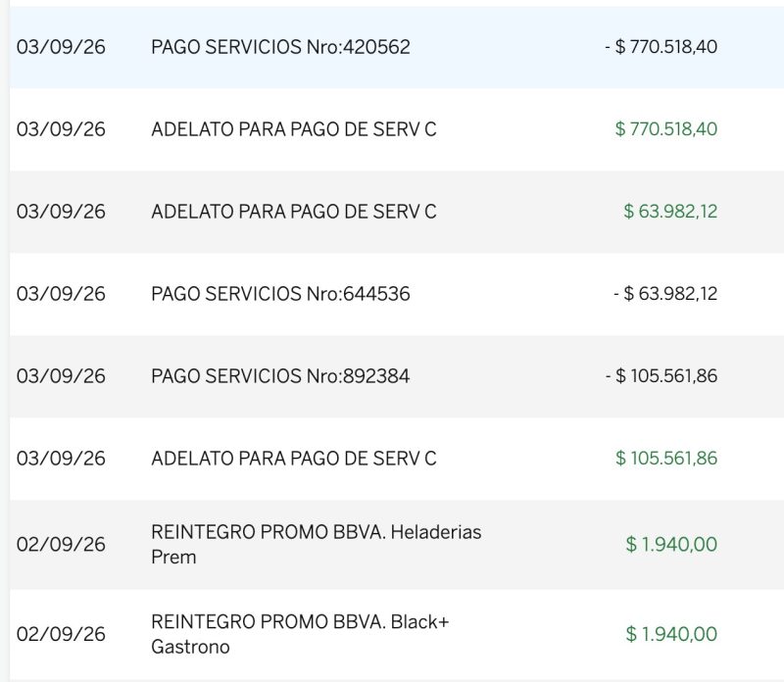Click the 02/09/26 date of the Heladerias refund
The width and height of the screenshot is (784, 682).
point(61,545)
